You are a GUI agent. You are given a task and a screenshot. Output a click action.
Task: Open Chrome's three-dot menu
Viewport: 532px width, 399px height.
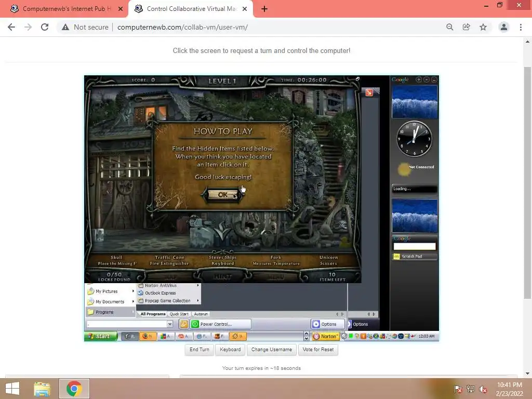[x=521, y=27]
